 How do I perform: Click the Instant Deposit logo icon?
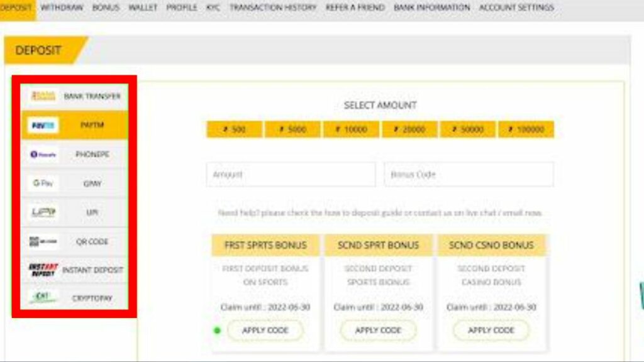(43, 270)
